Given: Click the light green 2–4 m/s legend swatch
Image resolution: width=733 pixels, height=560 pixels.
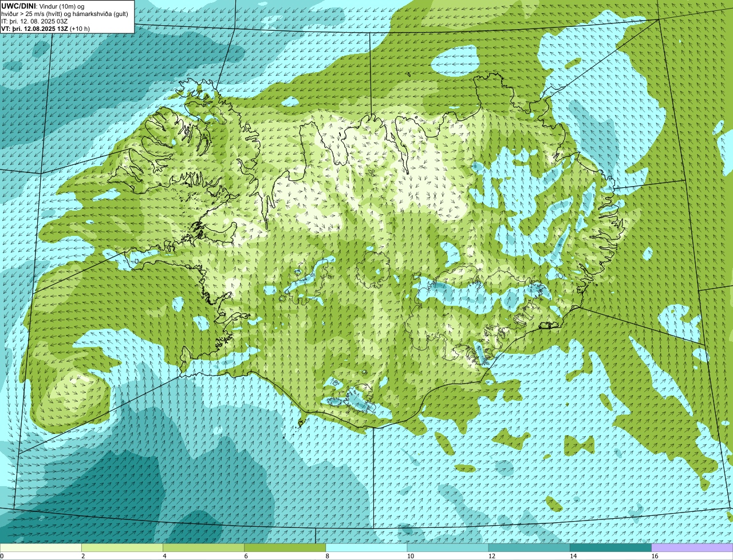Looking at the screenshot, I should (122, 548).
